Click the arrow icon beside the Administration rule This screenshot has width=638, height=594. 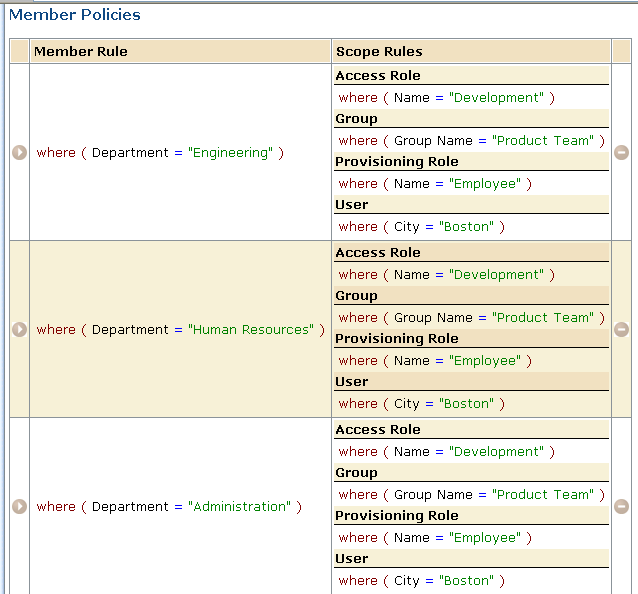[x=19, y=507]
